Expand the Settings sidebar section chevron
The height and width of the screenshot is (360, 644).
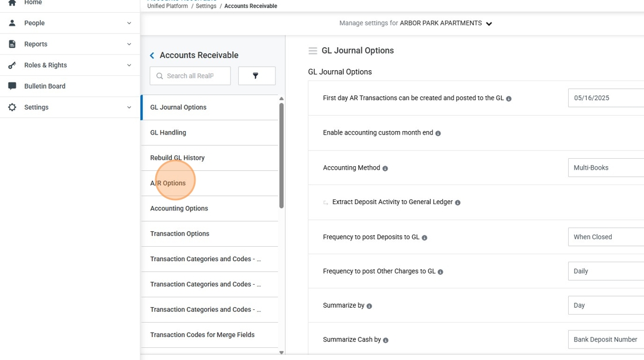tap(129, 108)
